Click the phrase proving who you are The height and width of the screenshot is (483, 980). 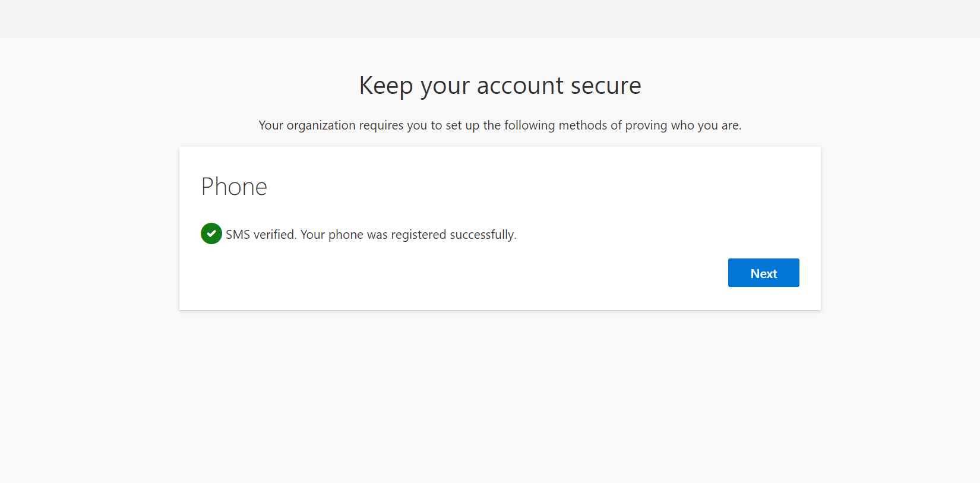click(682, 125)
